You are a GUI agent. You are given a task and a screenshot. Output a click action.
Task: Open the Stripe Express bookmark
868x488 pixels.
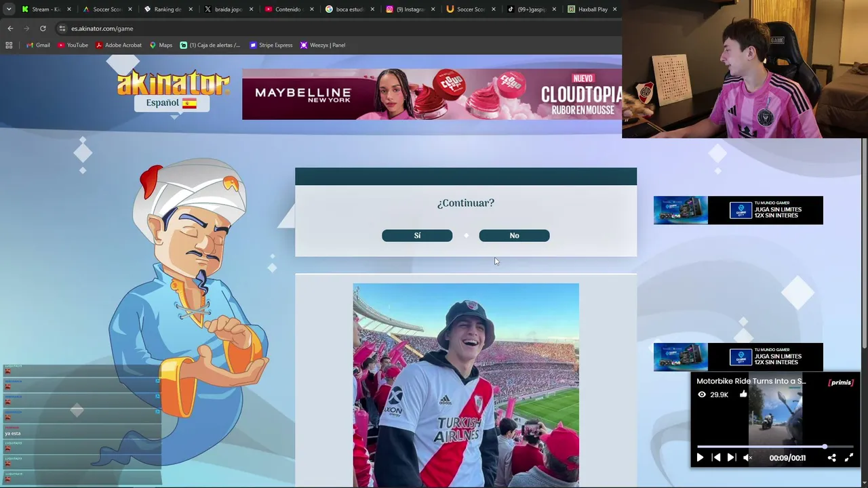pyautogui.click(x=271, y=45)
